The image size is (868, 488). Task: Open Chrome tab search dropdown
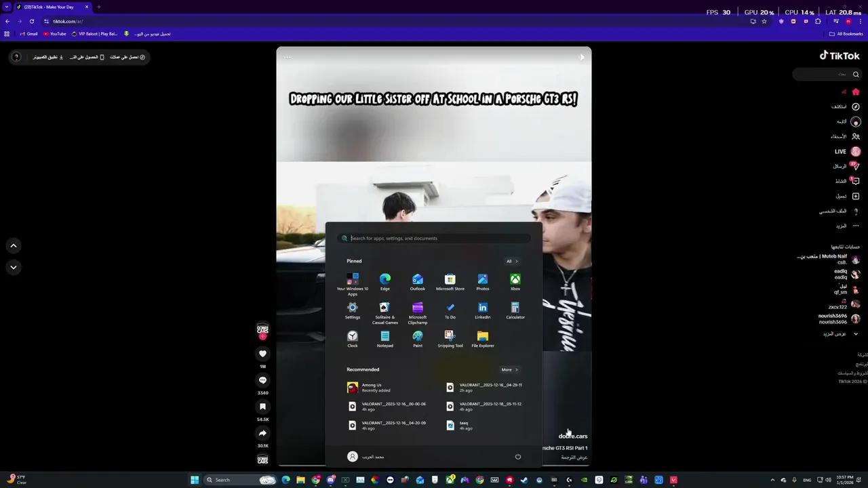(7, 7)
